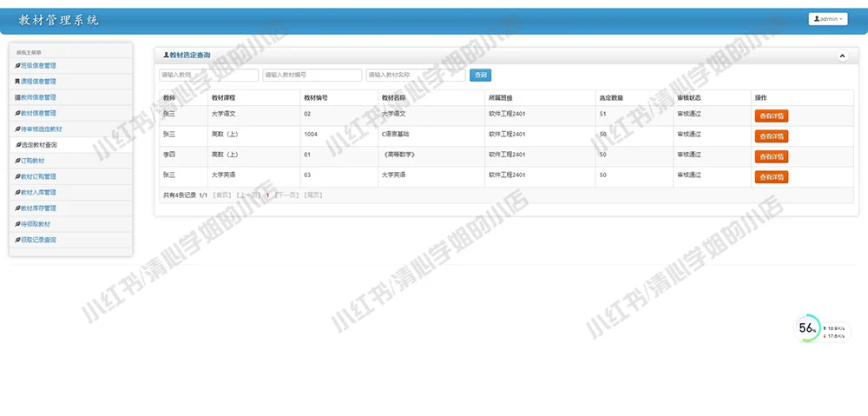
Task: Focus the 请输入教材编号 search field
Action: tap(312, 75)
